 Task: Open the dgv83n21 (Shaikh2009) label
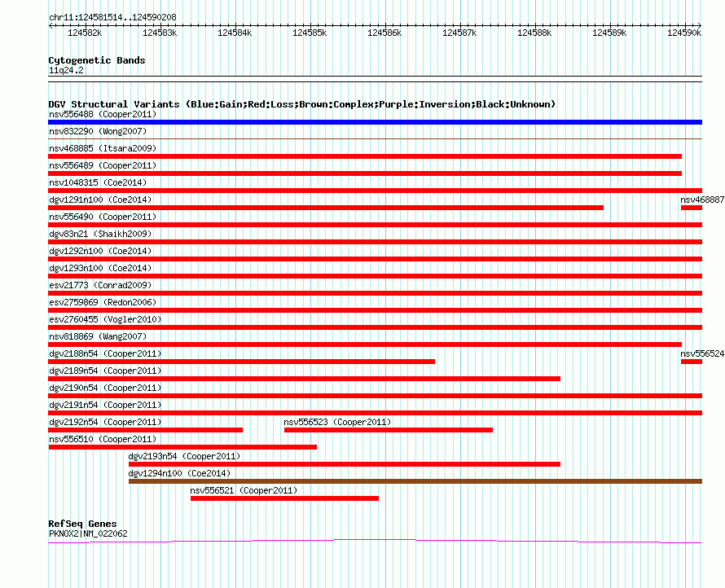tap(100, 234)
